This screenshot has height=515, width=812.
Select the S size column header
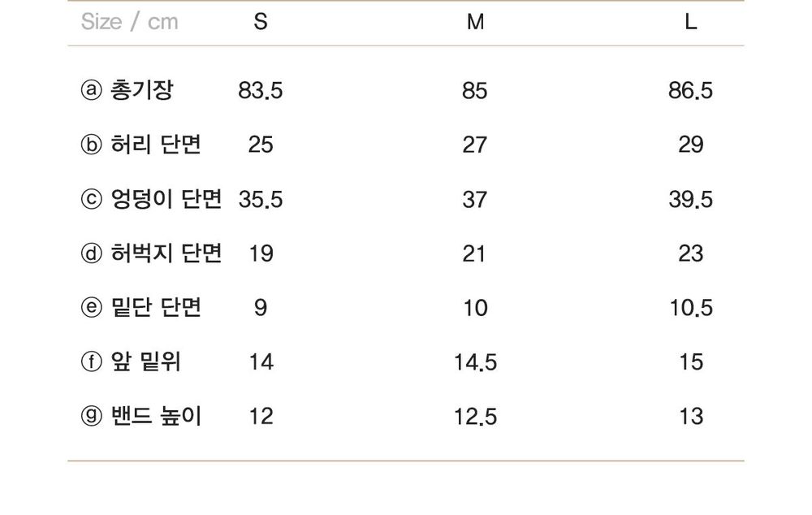click(261, 22)
